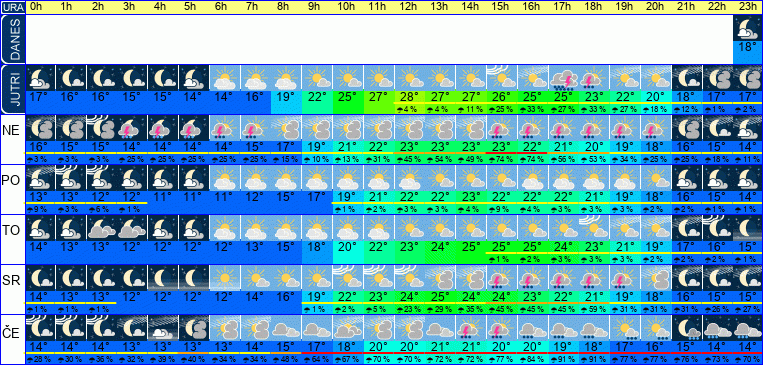The image size is (763, 365).
Task: Click the URA header cell
Action: coord(12,7)
